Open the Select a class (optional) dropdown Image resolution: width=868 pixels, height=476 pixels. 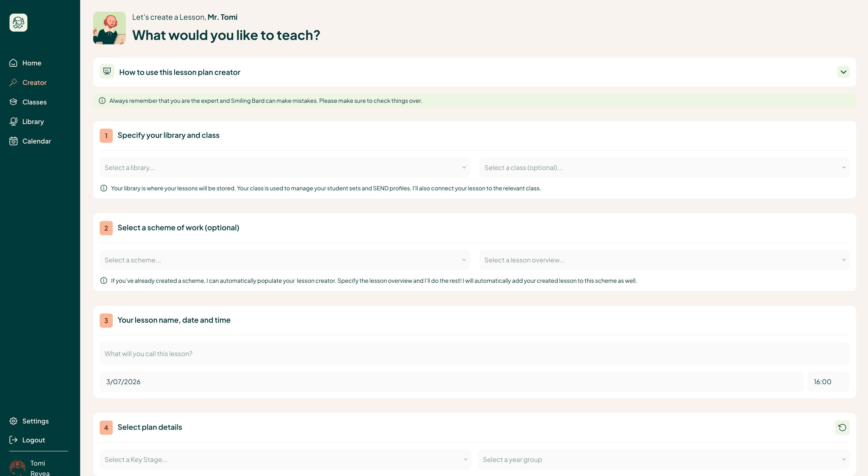pos(664,168)
